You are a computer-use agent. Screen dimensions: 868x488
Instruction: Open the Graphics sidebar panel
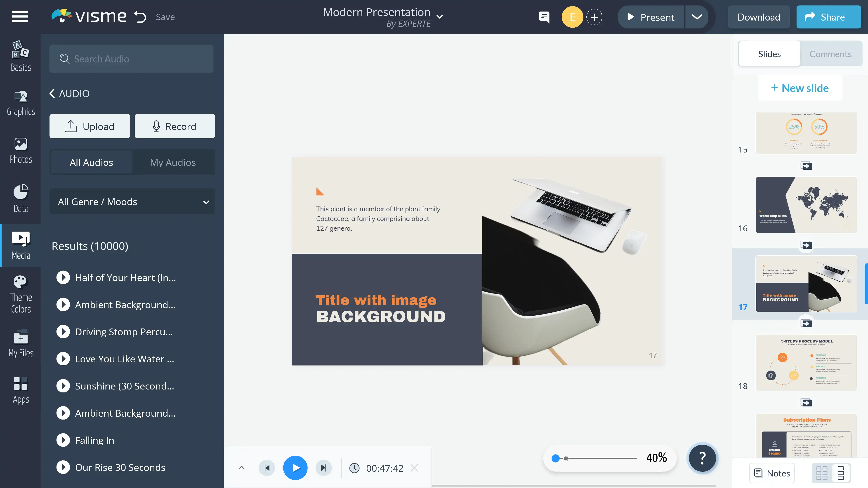click(x=21, y=103)
